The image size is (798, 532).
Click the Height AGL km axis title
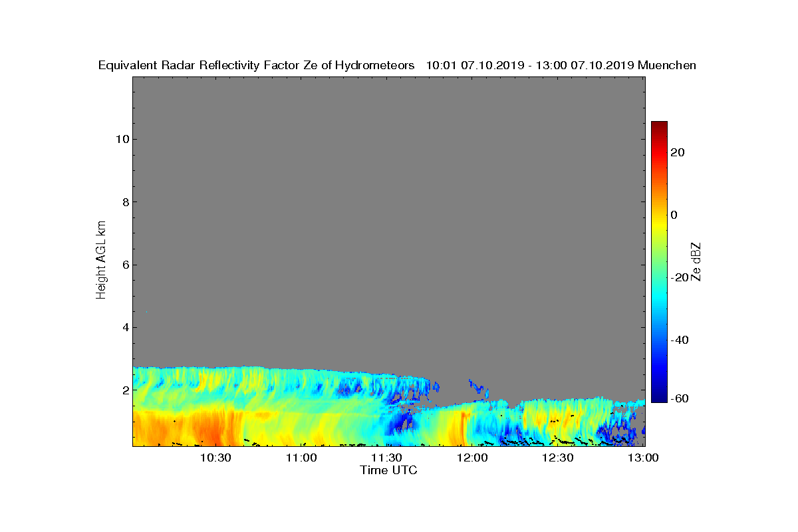click(101, 260)
